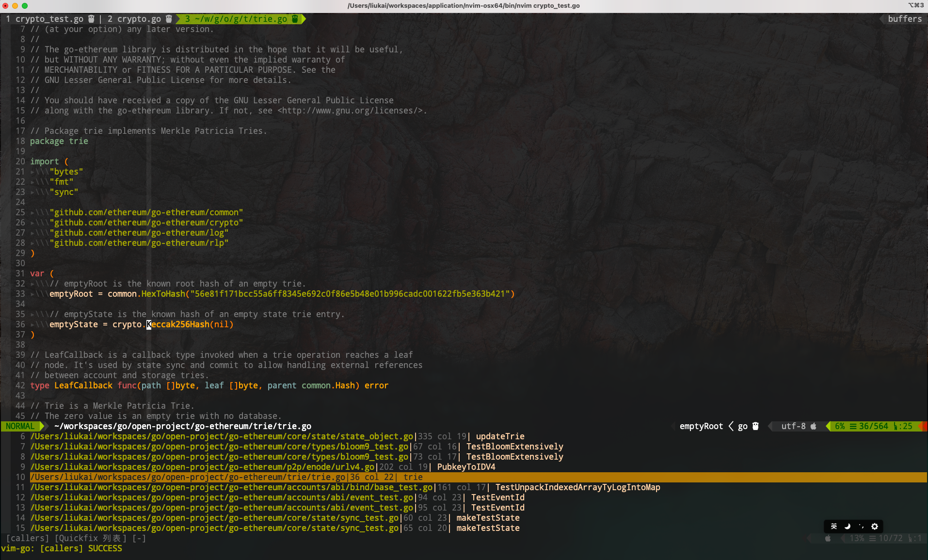The height and width of the screenshot is (560, 928).
Task: Click line number 17 in the gutter
Action: (20, 131)
